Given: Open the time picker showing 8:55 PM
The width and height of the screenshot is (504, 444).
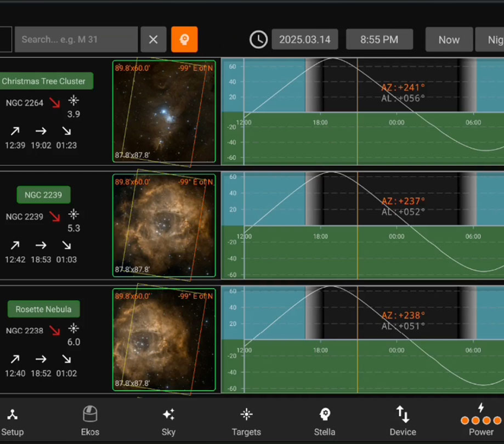Looking at the screenshot, I should click(380, 39).
